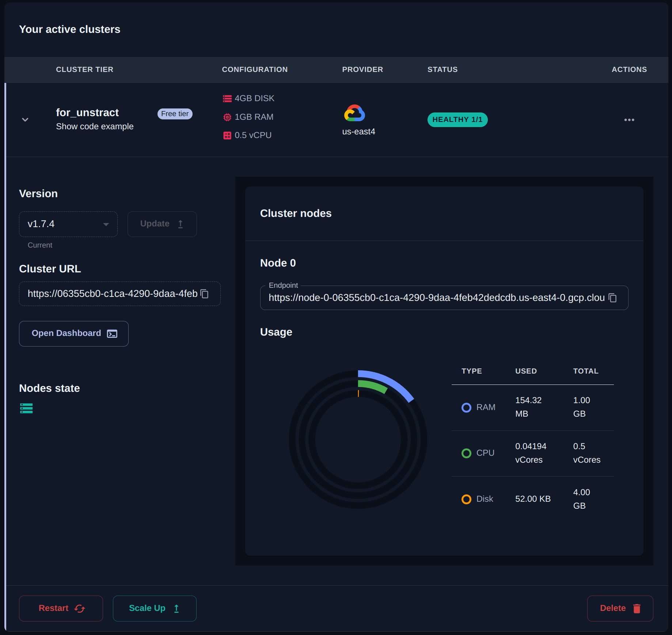Click the green CPU arc in chart

373,386
